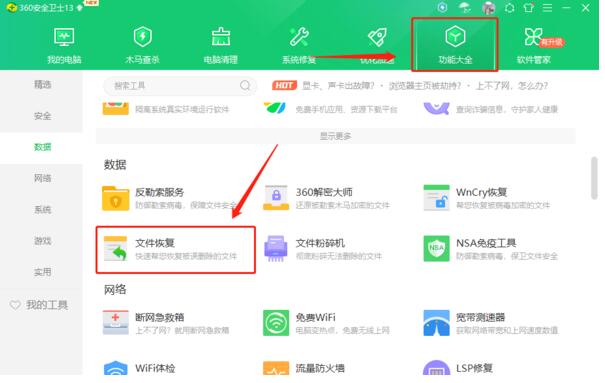The width and height of the screenshot is (605, 383).
Task: Go to 系统修复 wrench tab
Action: click(x=299, y=46)
